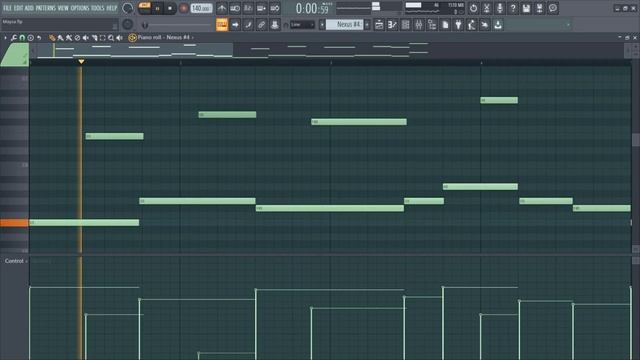Toggle step editing mode
The image size is (640, 360).
[248, 25]
